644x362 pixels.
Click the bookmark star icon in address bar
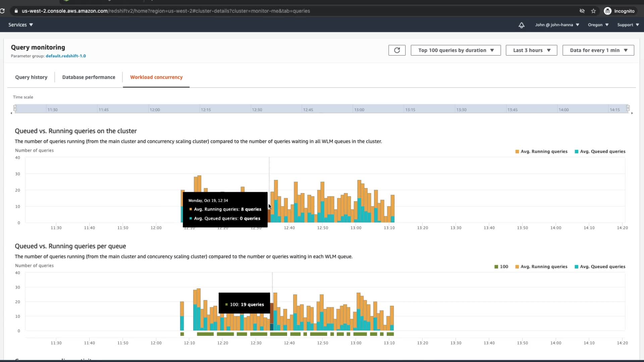[x=593, y=11]
